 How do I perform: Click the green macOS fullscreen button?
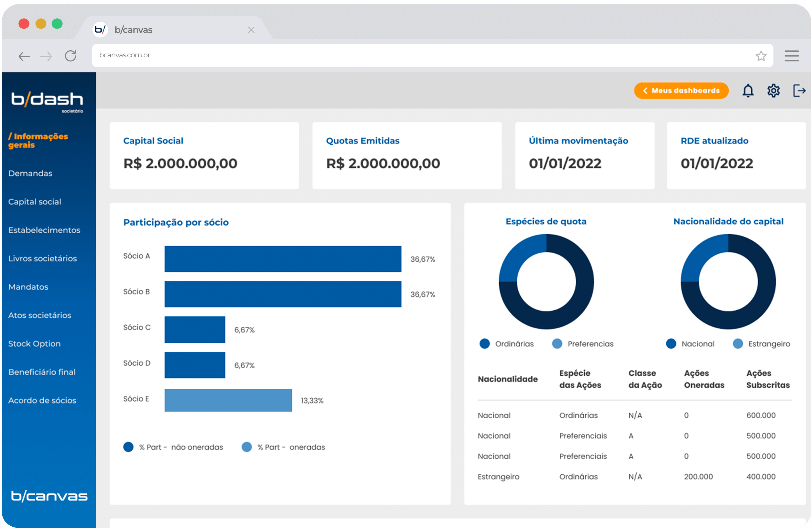[57, 24]
